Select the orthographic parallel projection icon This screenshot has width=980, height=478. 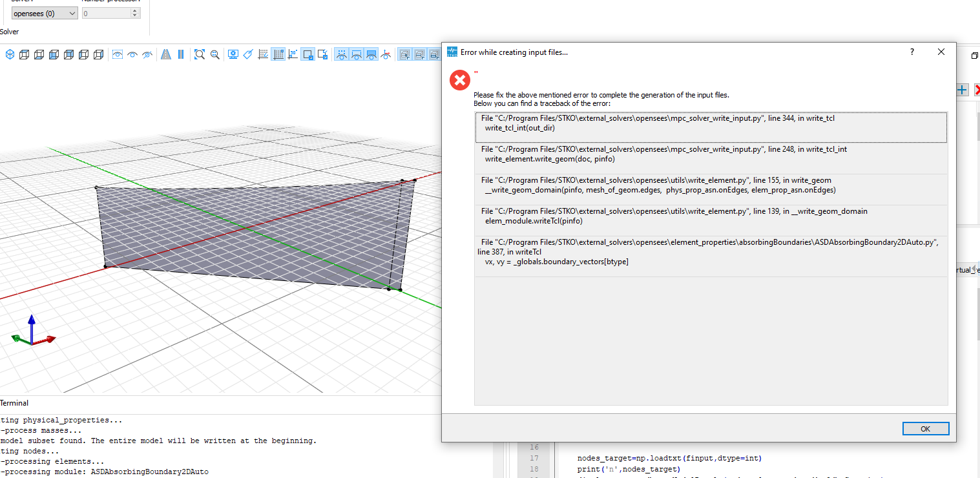coord(181,55)
